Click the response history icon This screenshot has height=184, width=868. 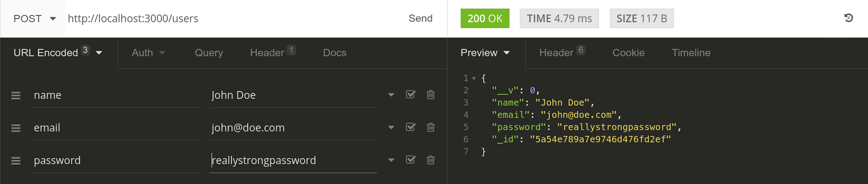849,18
